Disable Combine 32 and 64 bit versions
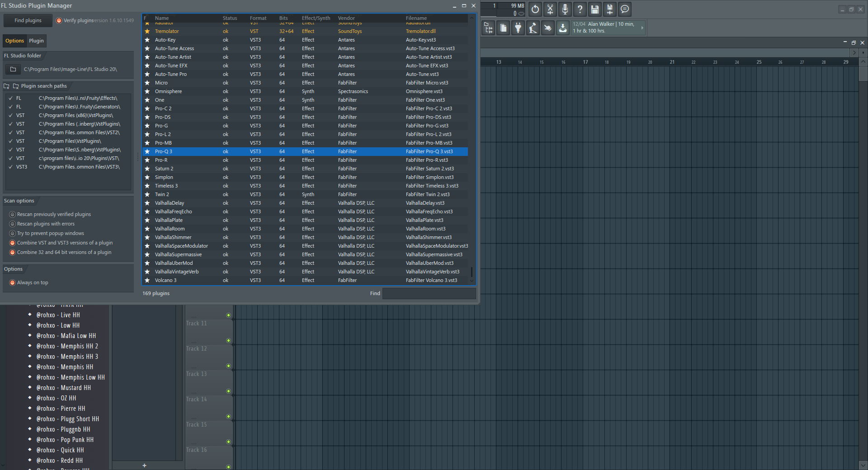Screen dimensions: 868x470 click(13, 252)
